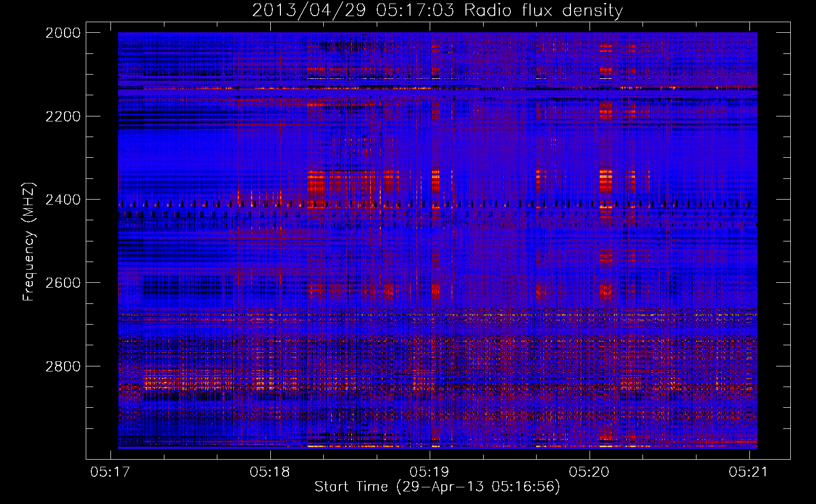
Task: Click the plot title '2013/04/29 05:17:03 Radio flux density'
Action: (437, 11)
